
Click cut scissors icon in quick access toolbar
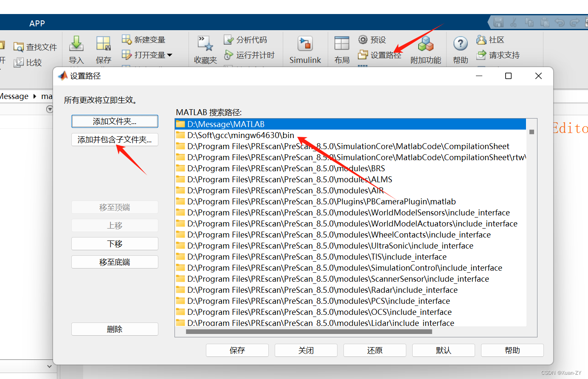point(514,22)
